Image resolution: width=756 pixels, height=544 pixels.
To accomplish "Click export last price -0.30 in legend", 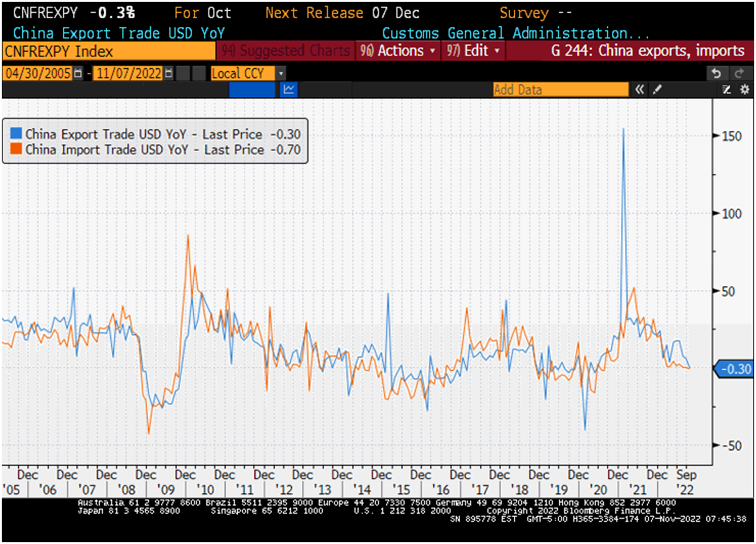I will coord(285,134).
